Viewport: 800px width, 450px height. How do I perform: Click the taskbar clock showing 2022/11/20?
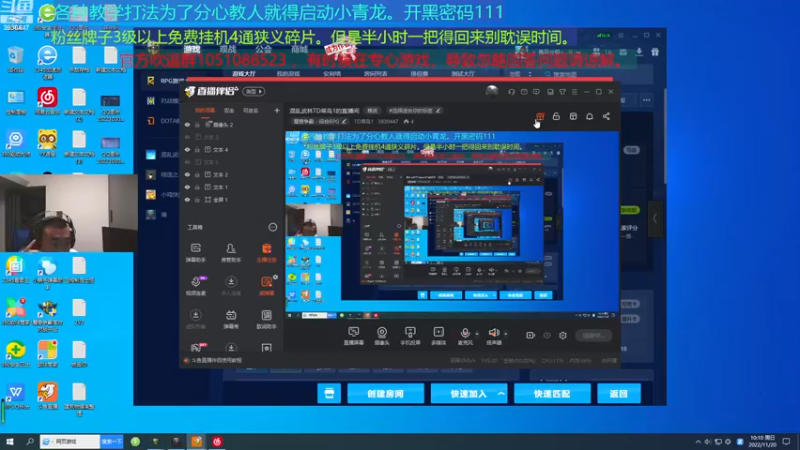(762, 441)
